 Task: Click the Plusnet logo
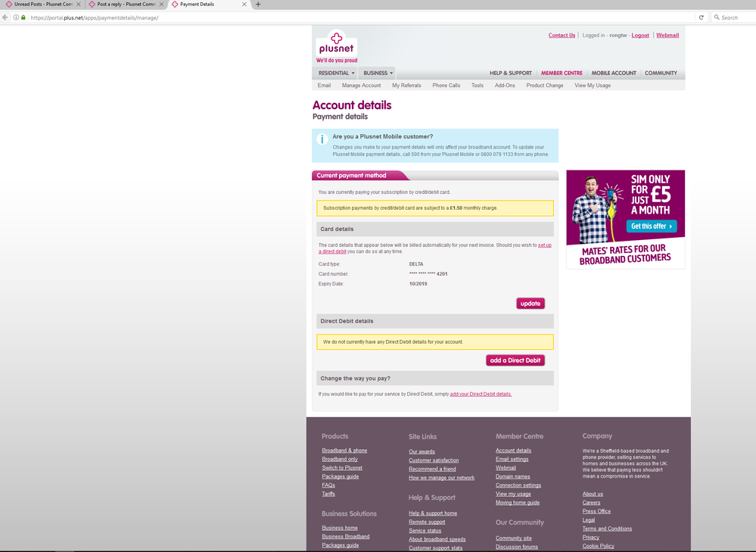[337, 47]
